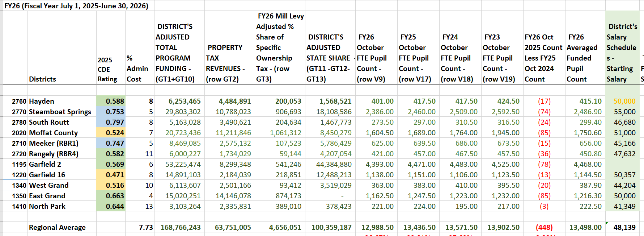Select the Hayden district name cell

pyautogui.click(x=62, y=101)
